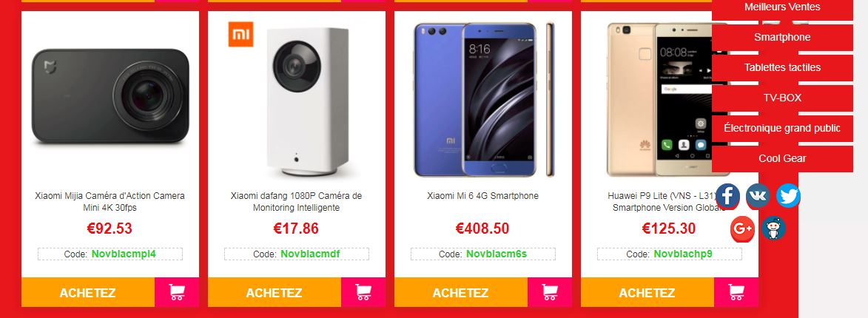The width and height of the screenshot is (868, 318).
Task: Add Xiaomi Mijia camera to cart icon
Action: point(177,292)
